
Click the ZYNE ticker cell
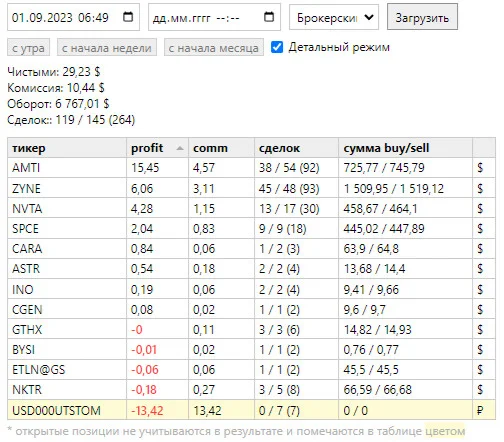pyautogui.click(x=67, y=189)
